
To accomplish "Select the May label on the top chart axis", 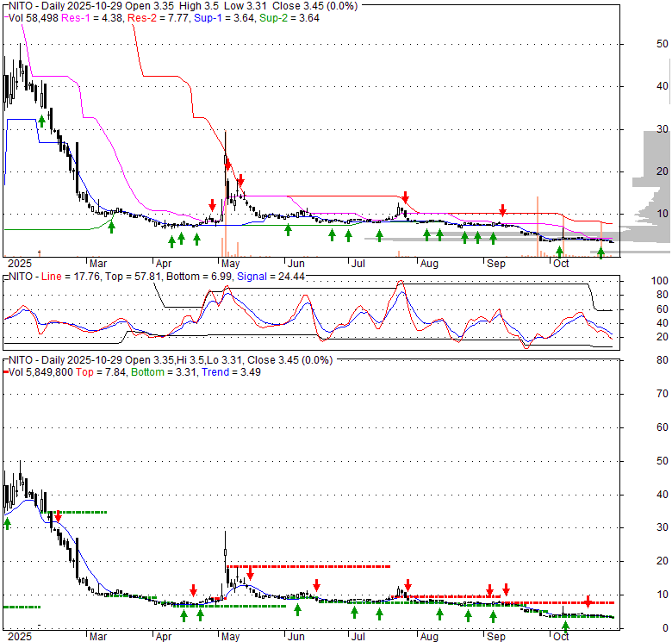I will click(230, 263).
